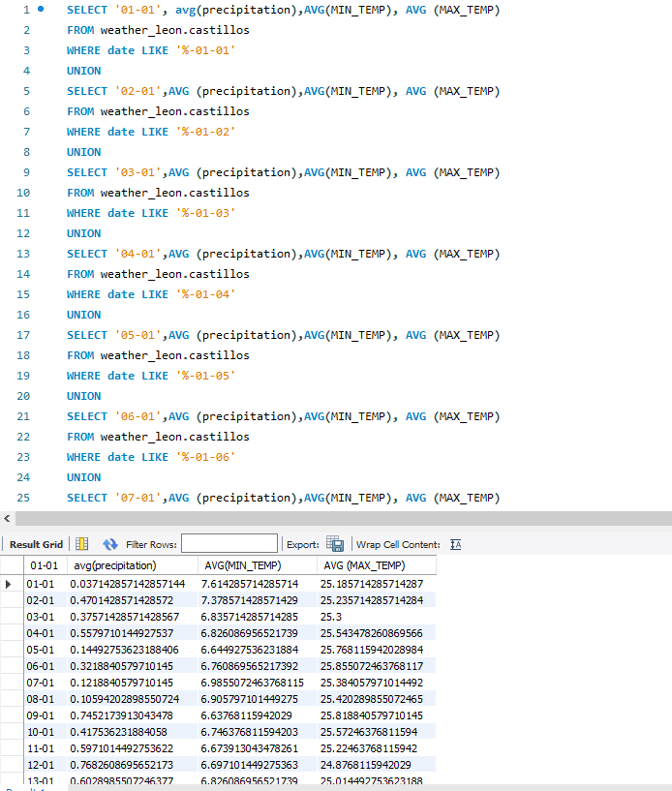Refresh the query results

[110, 544]
